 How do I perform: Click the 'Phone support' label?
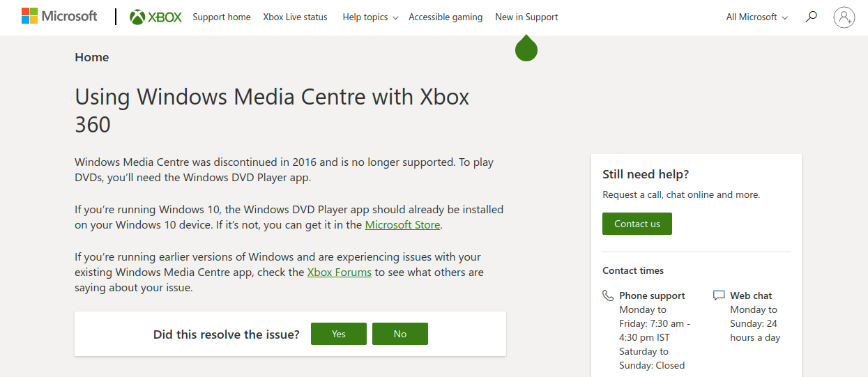tap(652, 295)
